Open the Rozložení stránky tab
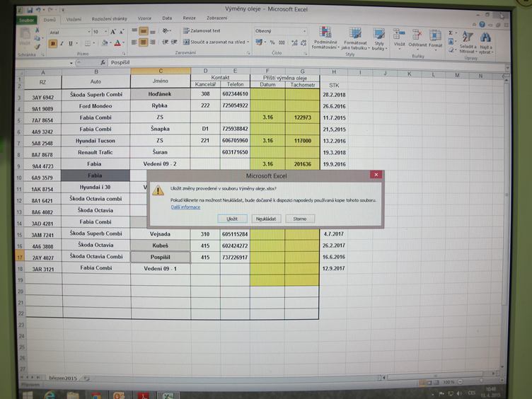The width and height of the screenshot is (532, 399). [109, 18]
